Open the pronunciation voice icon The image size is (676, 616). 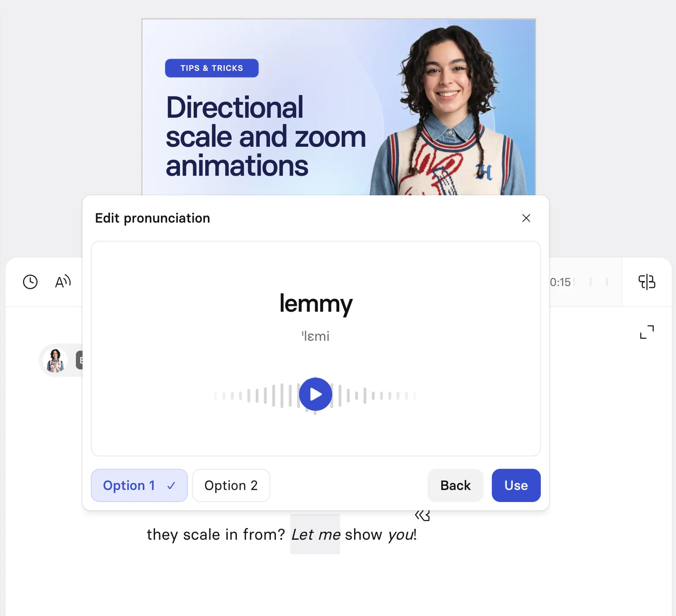coord(63,282)
